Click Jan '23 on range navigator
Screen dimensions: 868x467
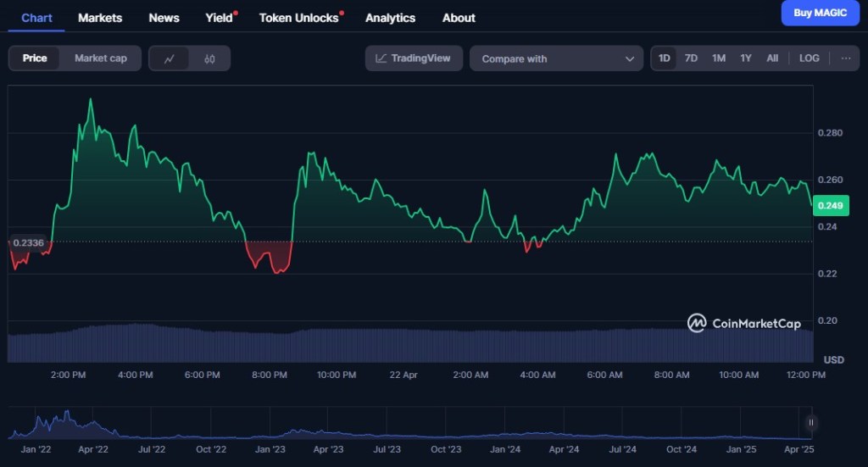click(x=270, y=449)
